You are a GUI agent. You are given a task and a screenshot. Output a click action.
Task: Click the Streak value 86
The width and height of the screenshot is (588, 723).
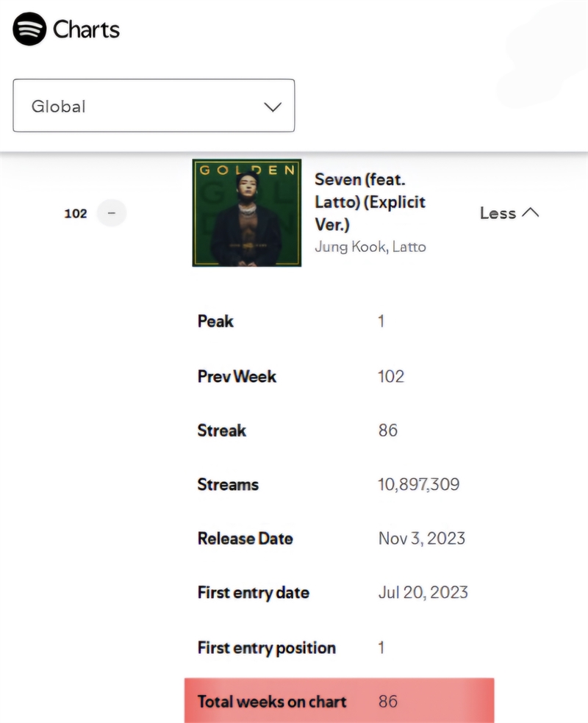pos(388,431)
